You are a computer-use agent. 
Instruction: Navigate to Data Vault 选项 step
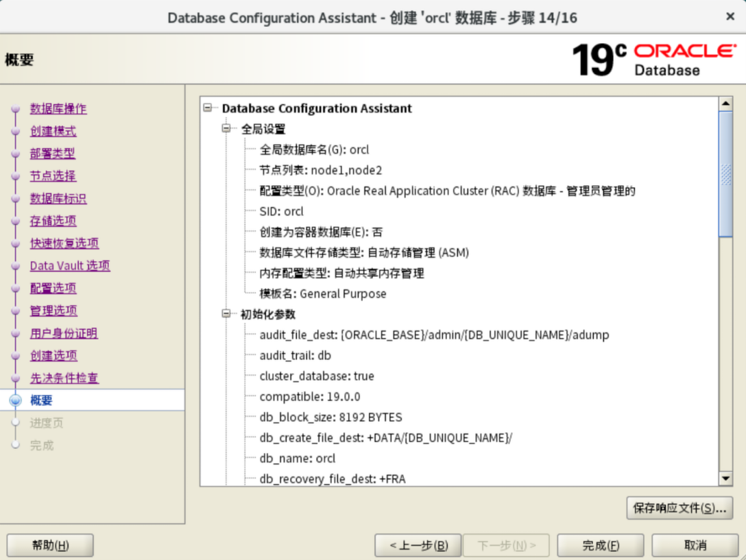point(70,265)
